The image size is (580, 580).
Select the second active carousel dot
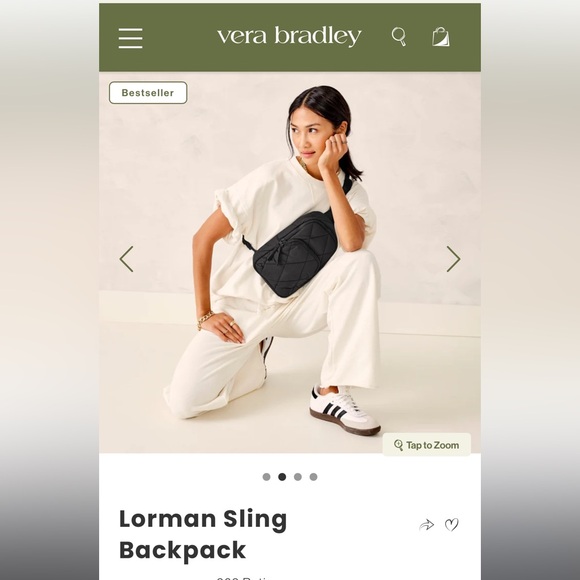[282, 477]
